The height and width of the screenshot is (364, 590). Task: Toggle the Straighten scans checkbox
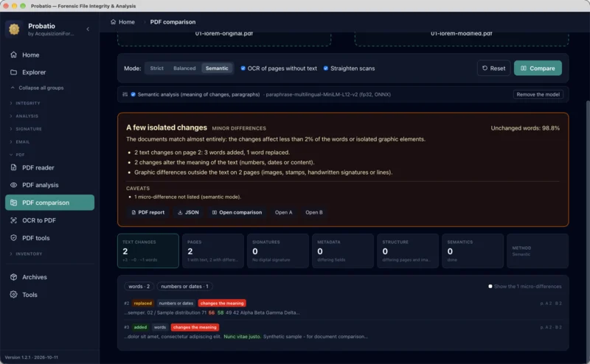[x=326, y=69]
